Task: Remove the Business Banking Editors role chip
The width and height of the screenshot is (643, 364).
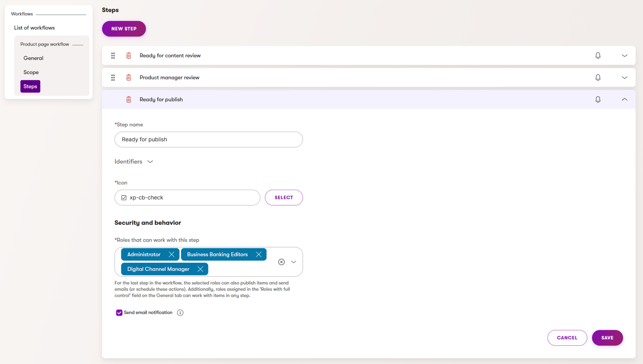Action: click(259, 254)
